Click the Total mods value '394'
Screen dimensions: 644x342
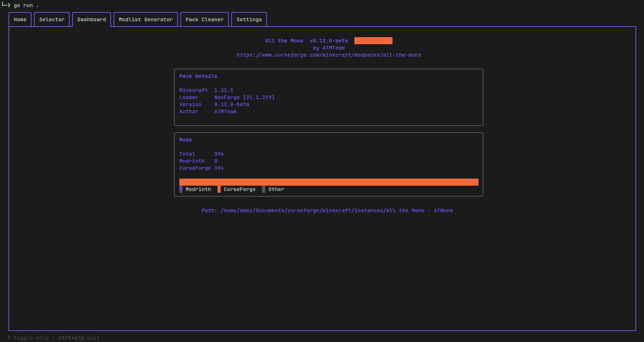(x=219, y=154)
